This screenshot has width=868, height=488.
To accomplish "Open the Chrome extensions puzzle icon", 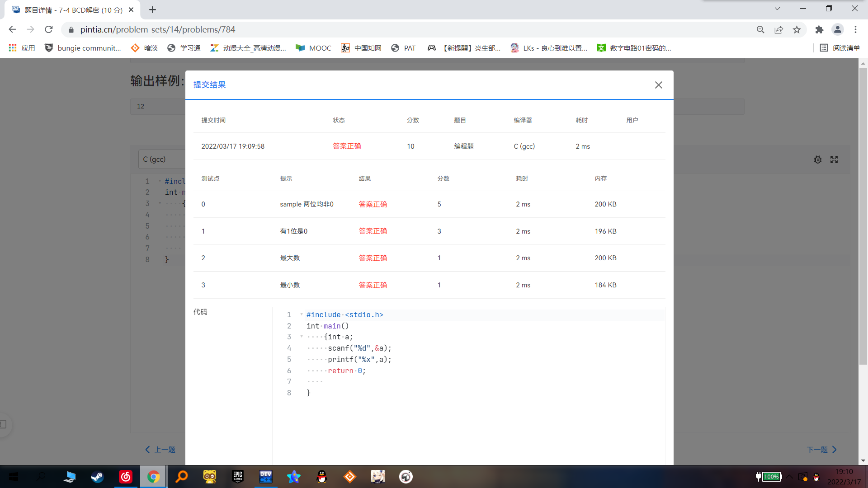I will (x=819, y=29).
